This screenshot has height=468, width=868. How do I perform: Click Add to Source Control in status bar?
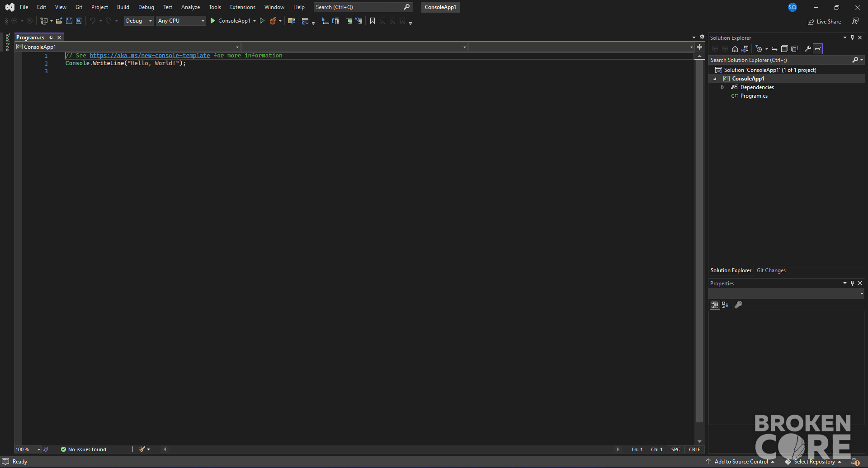741,462
